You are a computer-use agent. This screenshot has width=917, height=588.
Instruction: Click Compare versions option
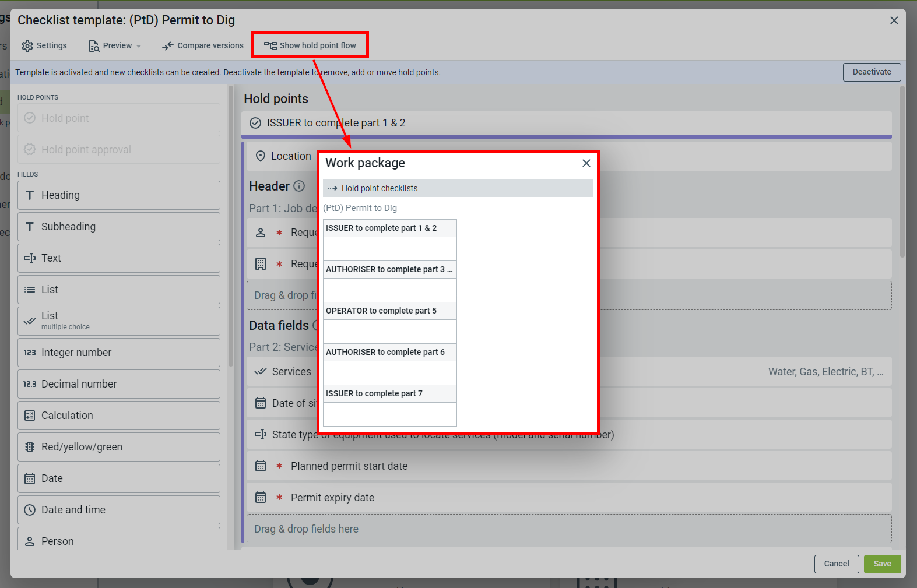203,46
